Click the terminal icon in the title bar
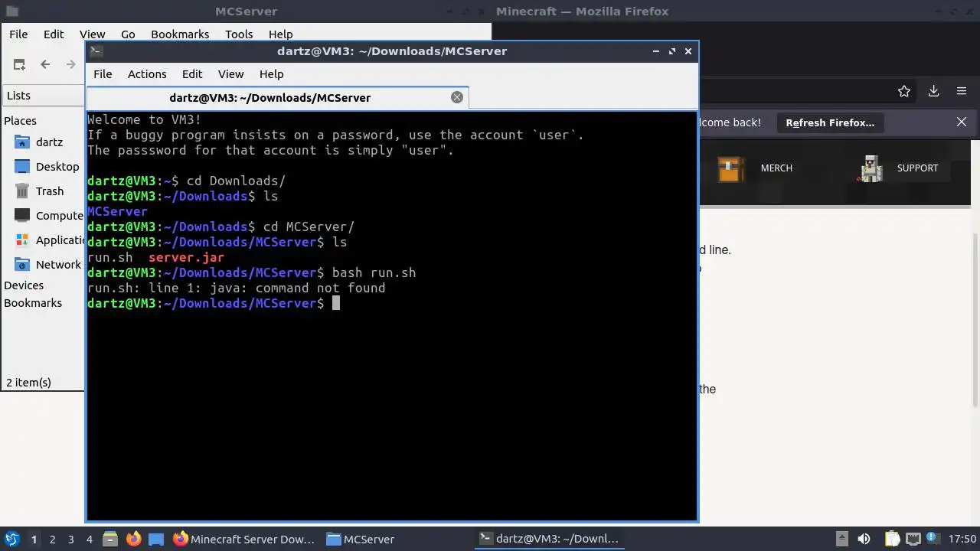The height and width of the screenshot is (551, 980). [96, 51]
